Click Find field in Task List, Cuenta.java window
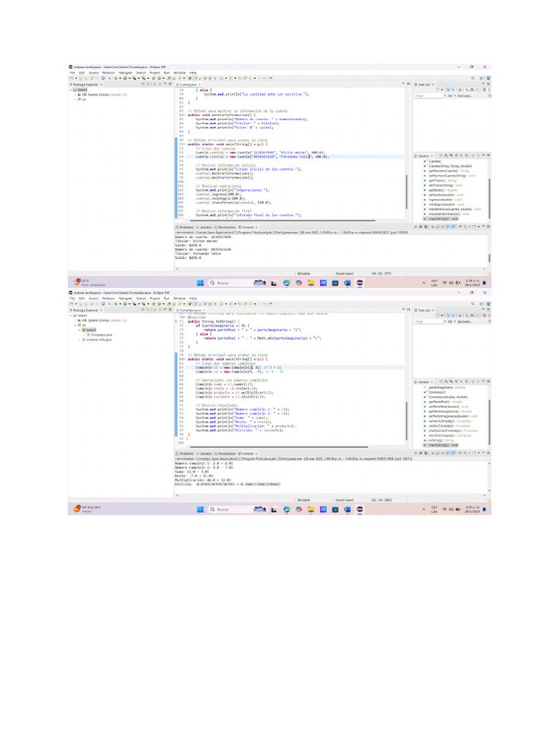Image resolution: width=560 pixels, height=747 pixels. pyautogui.click(x=428, y=96)
